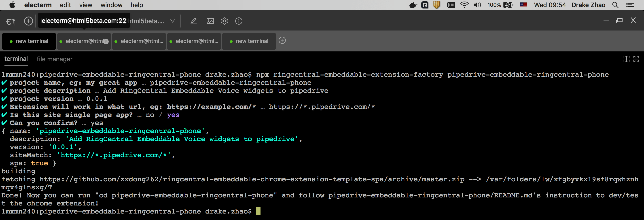Viewport: 644px width, 220px height.
Task: Open Spotlight search magnifier icon
Action: pos(615,5)
